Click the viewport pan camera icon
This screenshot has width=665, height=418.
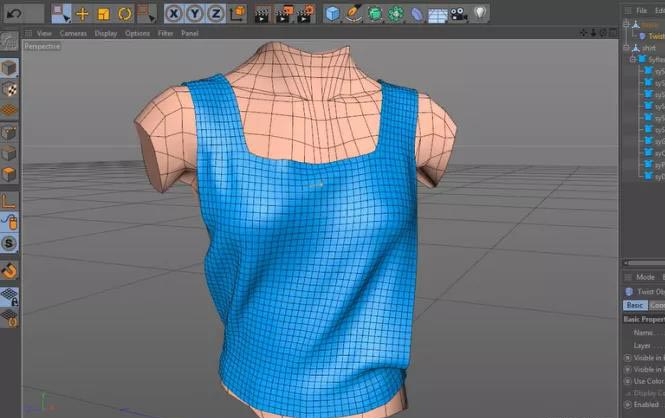[x=584, y=33]
